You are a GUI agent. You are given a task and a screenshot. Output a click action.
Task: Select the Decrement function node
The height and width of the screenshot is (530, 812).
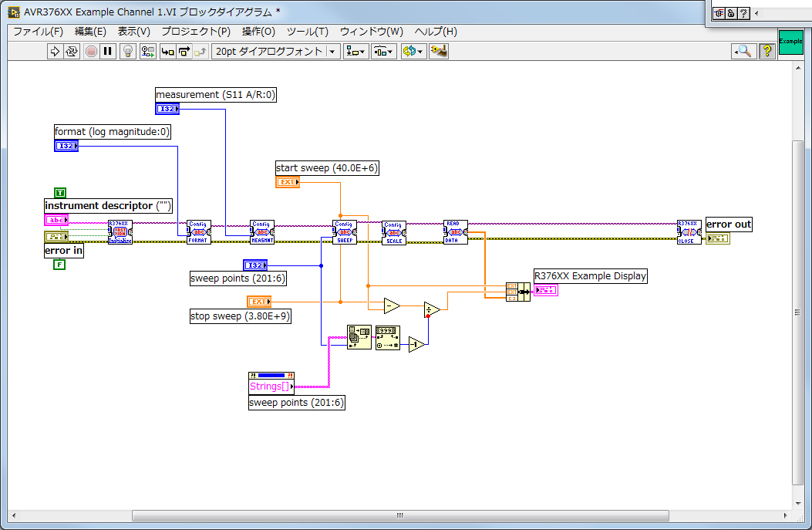click(x=416, y=345)
